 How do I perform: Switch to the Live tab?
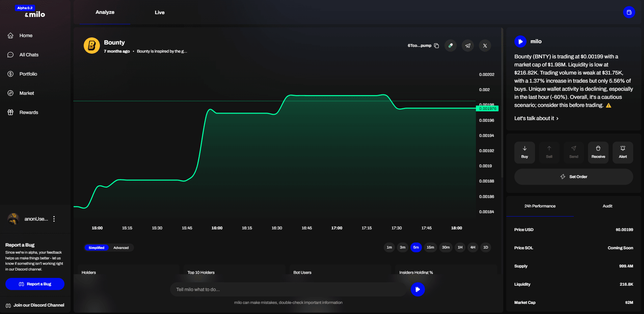point(160,12)
